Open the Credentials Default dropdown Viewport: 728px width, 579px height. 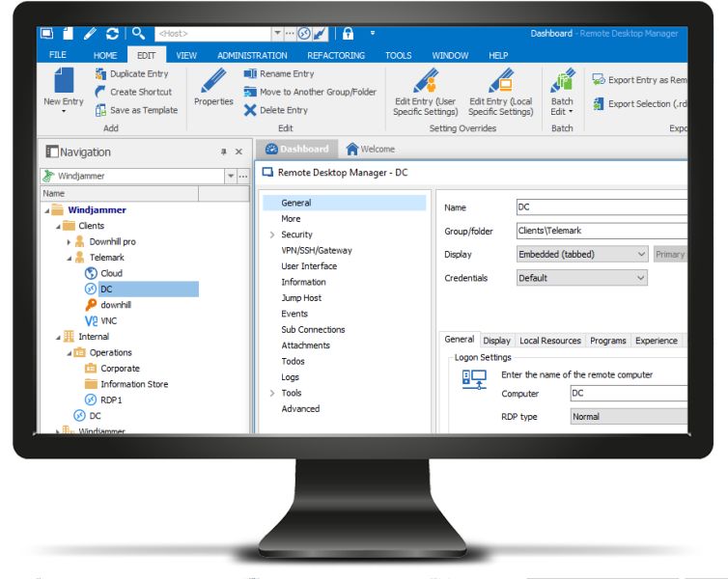pyautogui.click(x=641, y=278)
